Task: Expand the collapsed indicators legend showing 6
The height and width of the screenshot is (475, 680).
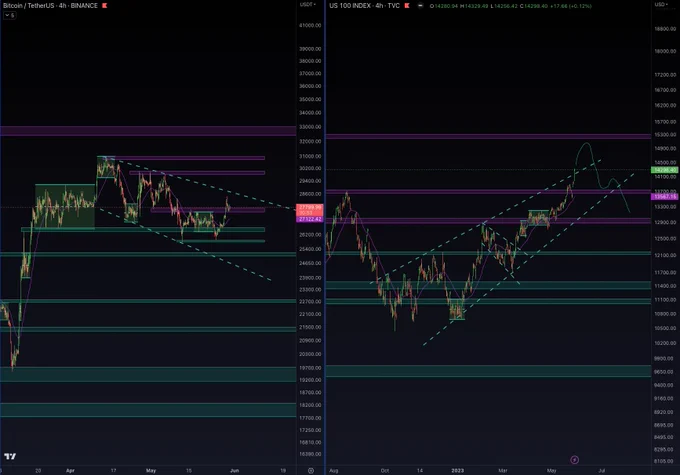Action: 10,15
